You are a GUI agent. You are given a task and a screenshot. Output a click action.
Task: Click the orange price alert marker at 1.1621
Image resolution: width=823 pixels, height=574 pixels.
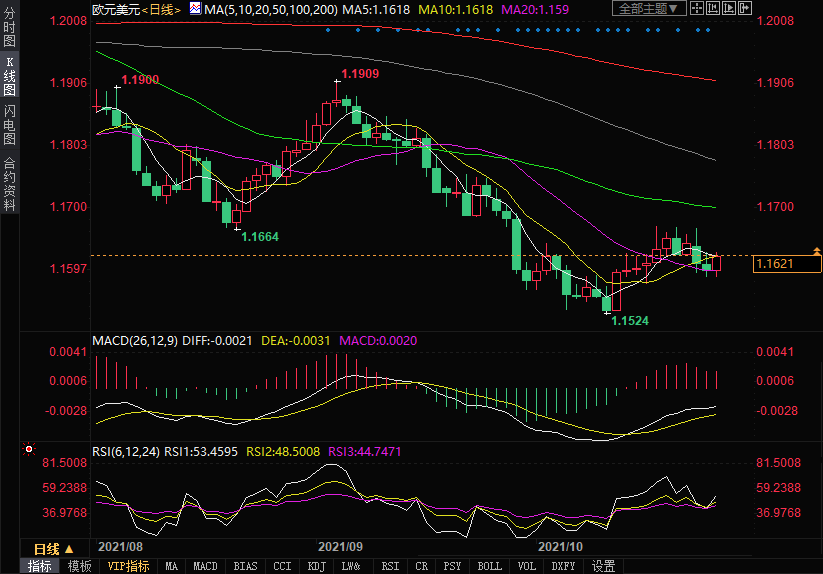(x=817, y=249)
